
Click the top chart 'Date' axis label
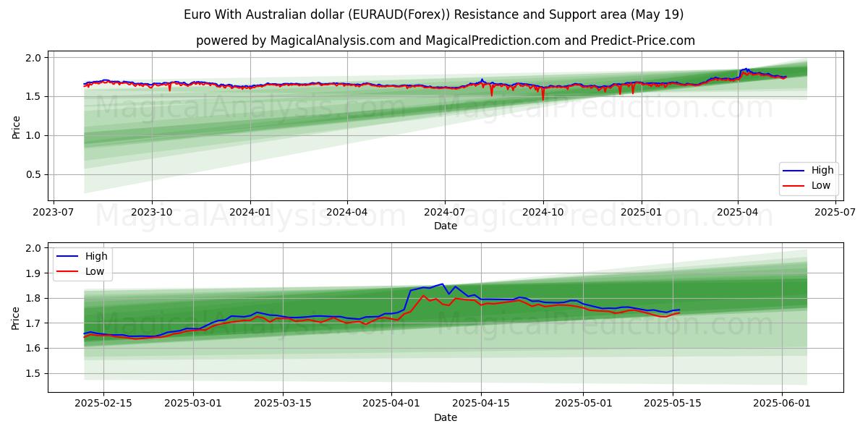pos(446,226)
